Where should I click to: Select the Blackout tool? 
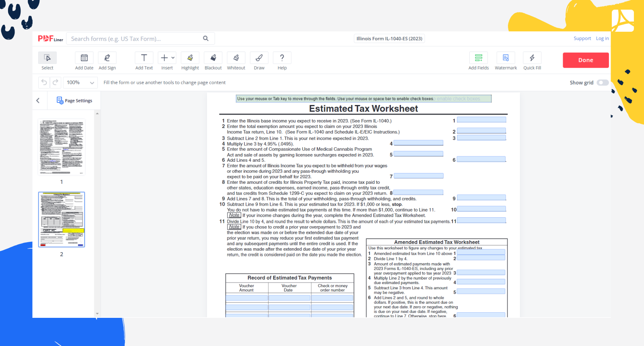[x=213, y=58]
